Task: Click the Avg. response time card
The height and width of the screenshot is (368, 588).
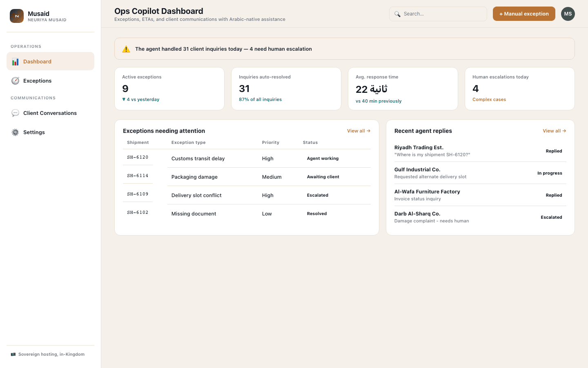Action: coord(403,89)
